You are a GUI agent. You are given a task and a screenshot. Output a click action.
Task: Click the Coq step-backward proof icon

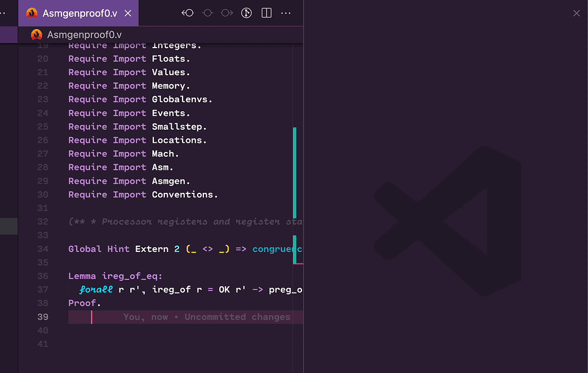point(187,13)
